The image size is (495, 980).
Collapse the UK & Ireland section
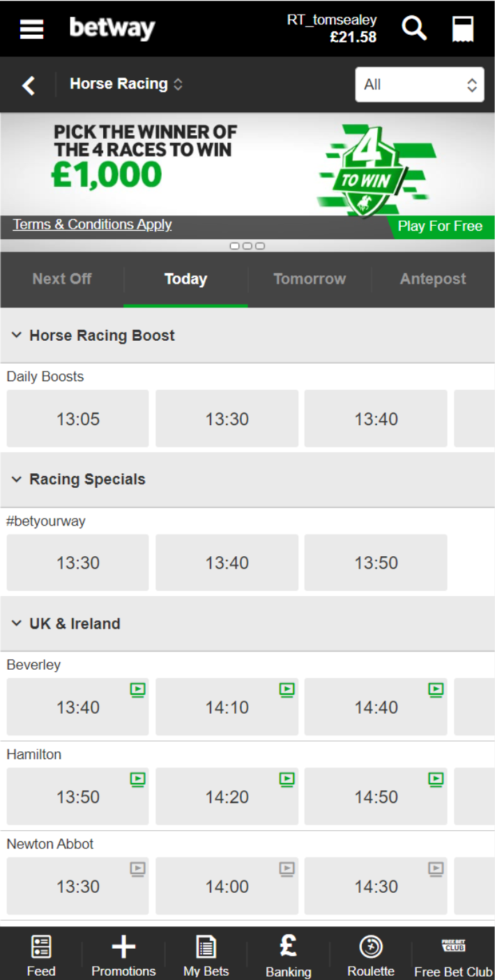[x=17, y=624]
